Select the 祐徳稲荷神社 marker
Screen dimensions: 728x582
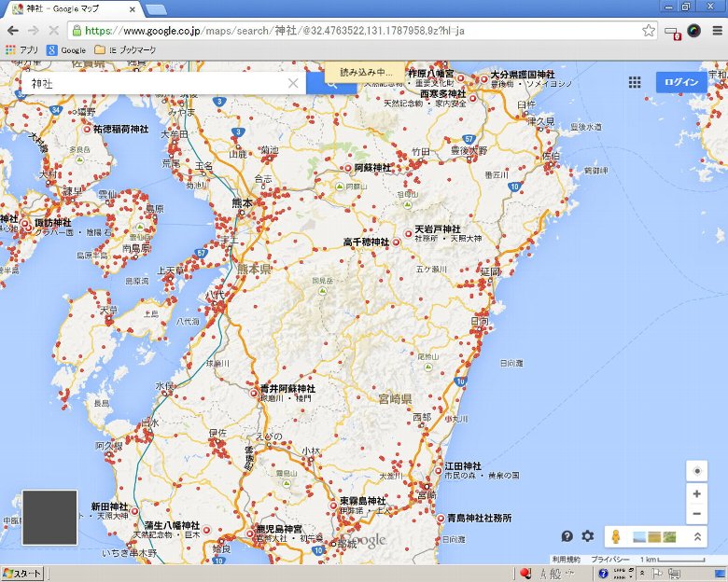pos(87,129)
